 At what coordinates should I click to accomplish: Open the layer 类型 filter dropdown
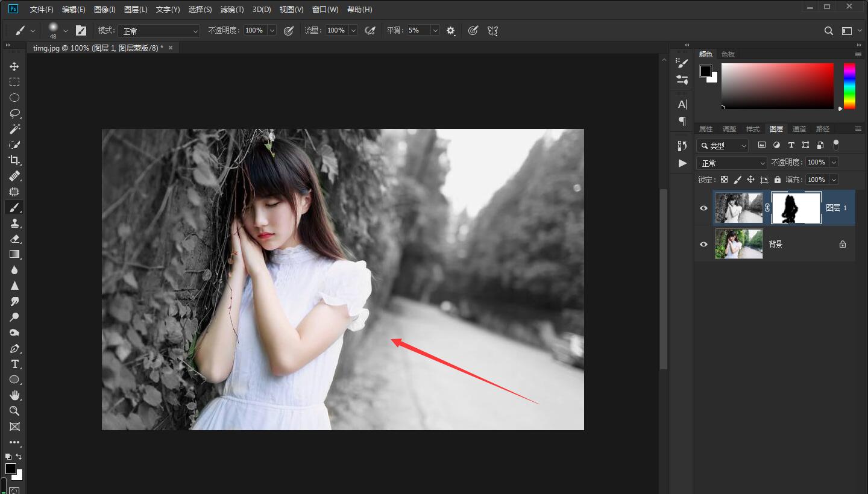pos(722,145)
